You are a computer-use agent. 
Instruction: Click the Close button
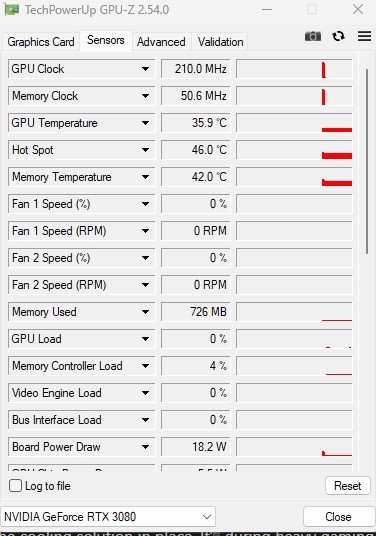coord(338,517)
